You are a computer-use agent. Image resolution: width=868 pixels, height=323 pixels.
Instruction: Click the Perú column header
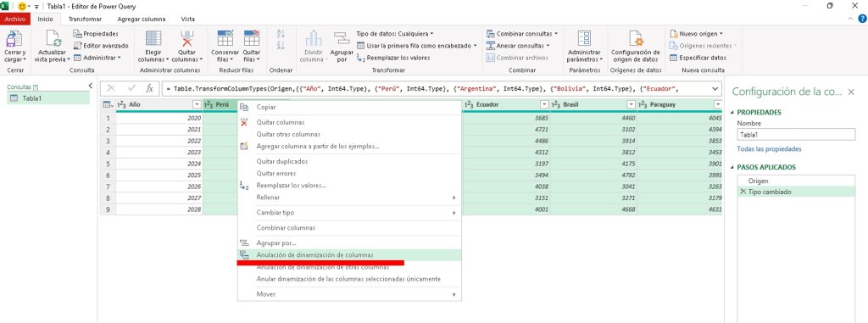tap(220, 105)
